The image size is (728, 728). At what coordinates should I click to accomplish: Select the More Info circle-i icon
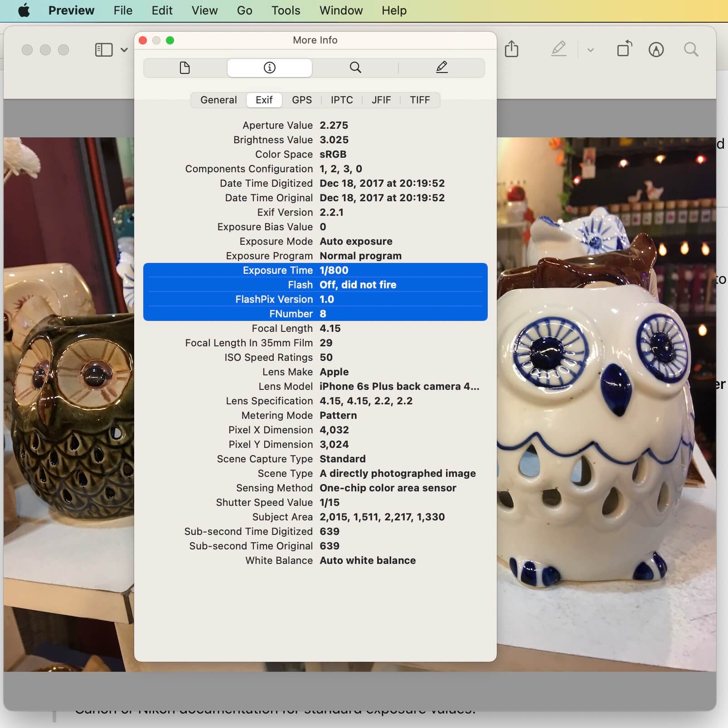pos(269,68)
